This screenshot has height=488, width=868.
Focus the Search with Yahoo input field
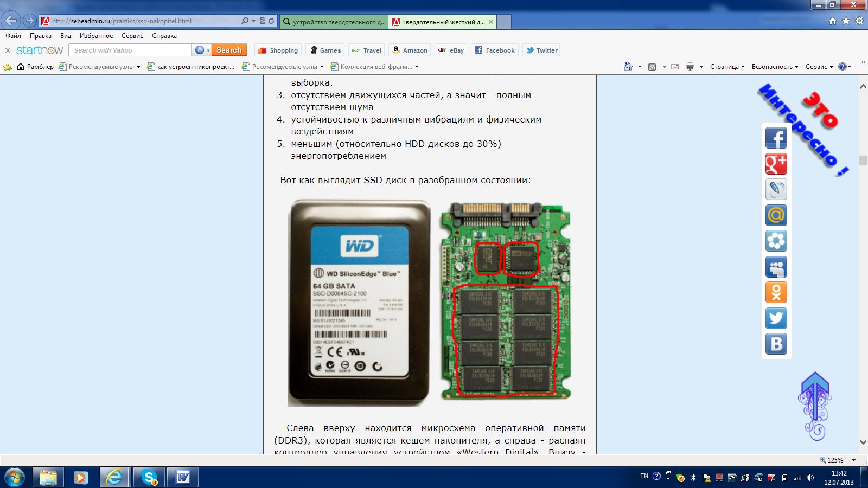[130, 50]
